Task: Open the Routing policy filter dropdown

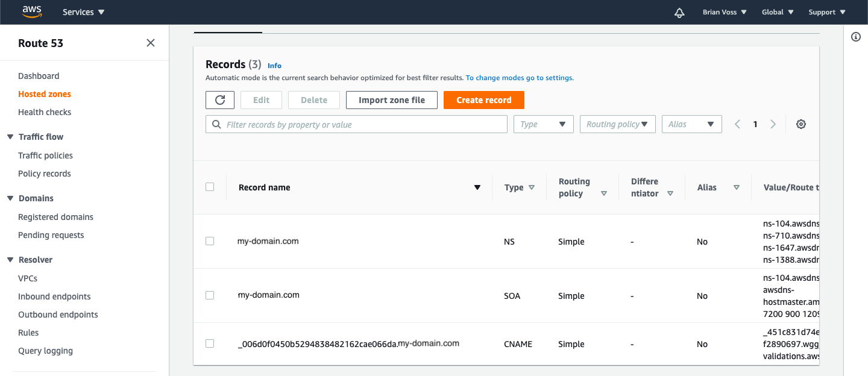Action: click(618, 124)
